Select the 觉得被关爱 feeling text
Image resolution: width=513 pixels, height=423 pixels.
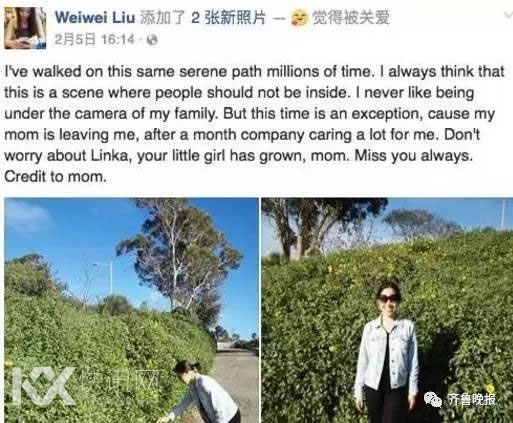(351, 17)
